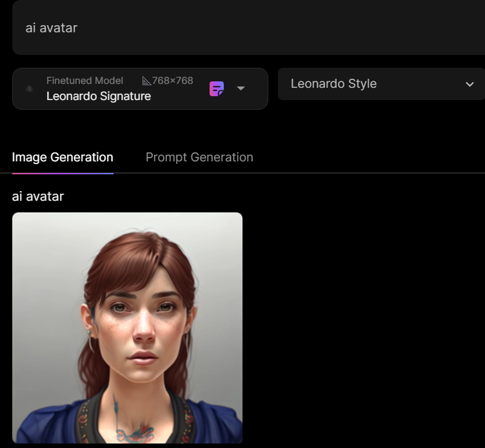The height and width of the screenshot is (448, 485).
Task: Click the small model avatar icon beside Finetuned Model
Action: [x=30, y=89]
